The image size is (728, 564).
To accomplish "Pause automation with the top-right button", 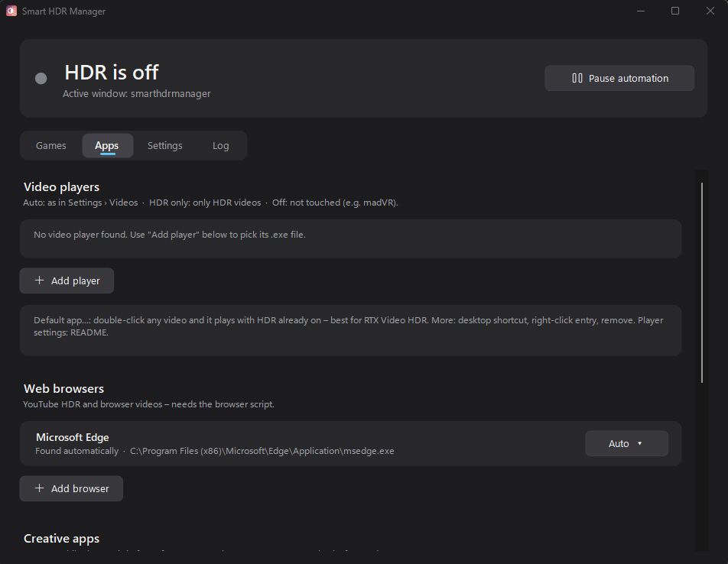I will tap(619, 78).
